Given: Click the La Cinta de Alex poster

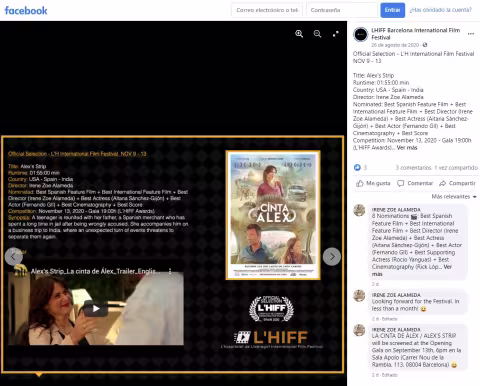Looking at the screenshot, I should click(x=273, y=215).
